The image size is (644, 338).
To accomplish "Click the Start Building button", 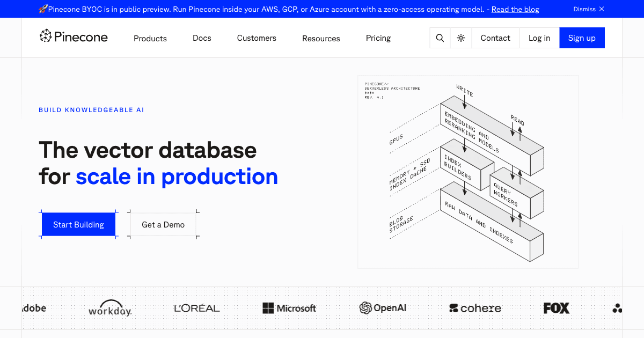I will coord(78,224).
